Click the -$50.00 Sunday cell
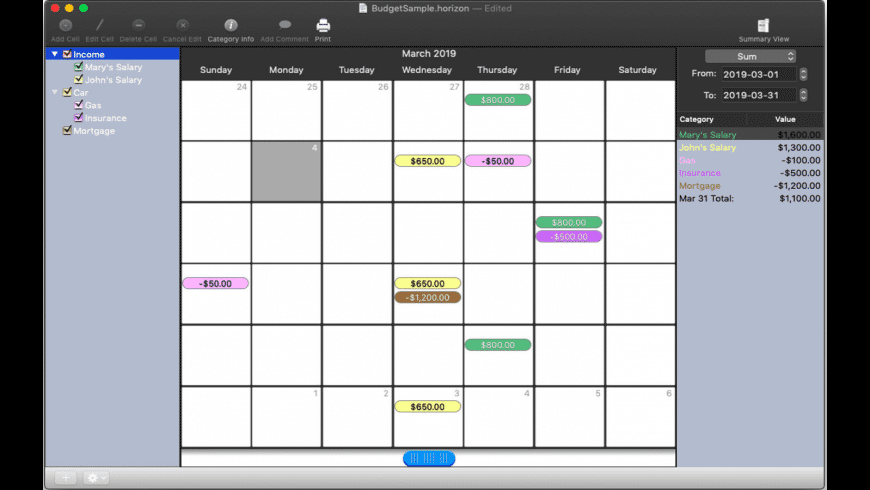 [x=215, y=284]
